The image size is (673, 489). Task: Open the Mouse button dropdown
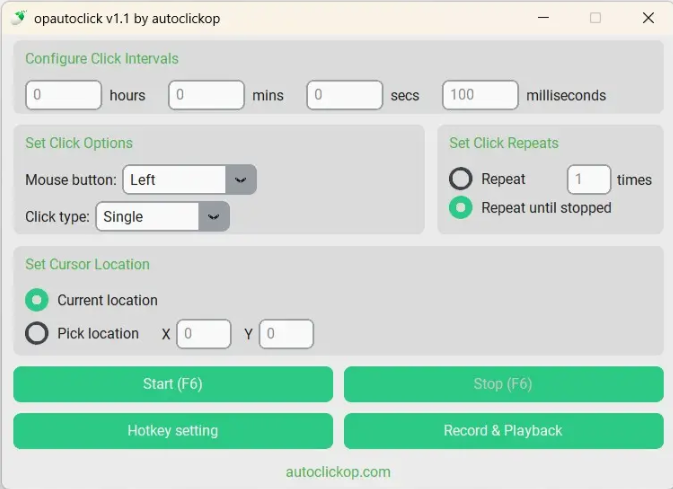pyautogui.click(x=189, y=180)
